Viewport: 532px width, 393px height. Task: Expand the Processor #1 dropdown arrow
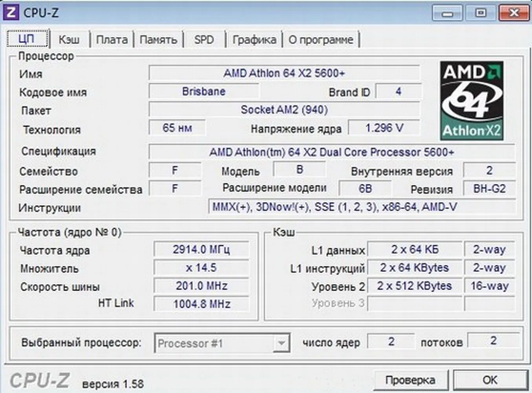point(281,343)
